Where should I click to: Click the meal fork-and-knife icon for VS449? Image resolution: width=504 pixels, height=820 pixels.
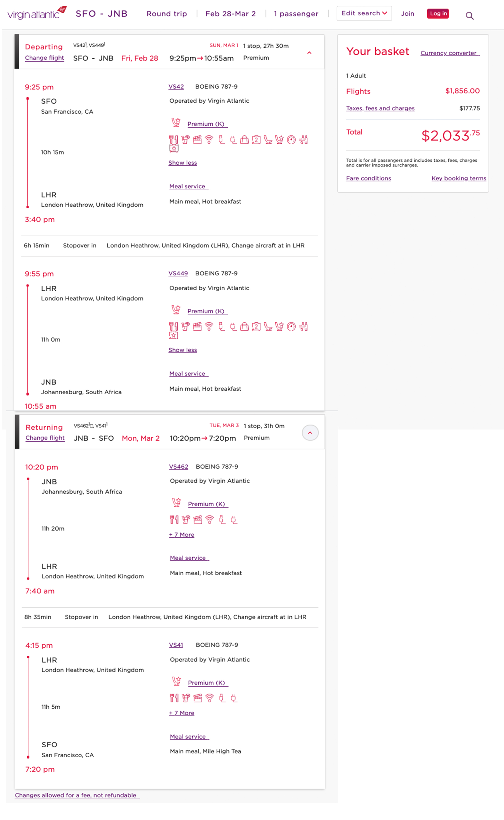click(173, 326)
